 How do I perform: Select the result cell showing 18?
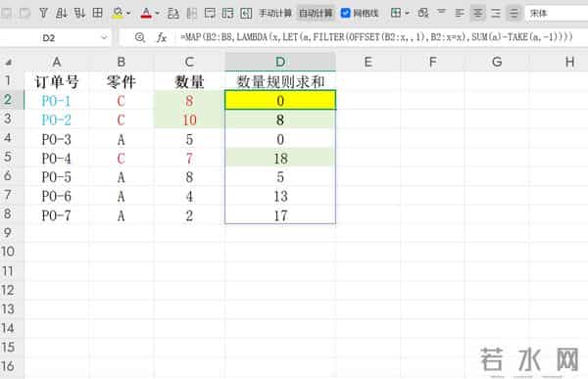coord(280,158)
